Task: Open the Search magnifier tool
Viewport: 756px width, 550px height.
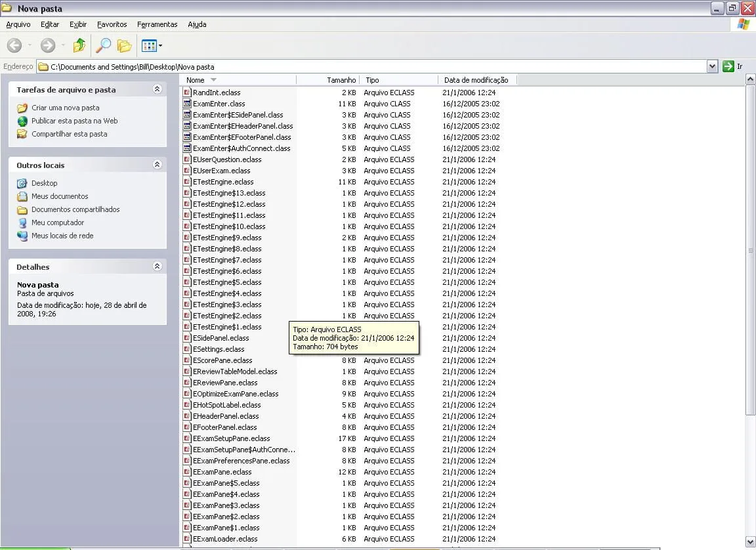Action: click(x=103, y=45)
